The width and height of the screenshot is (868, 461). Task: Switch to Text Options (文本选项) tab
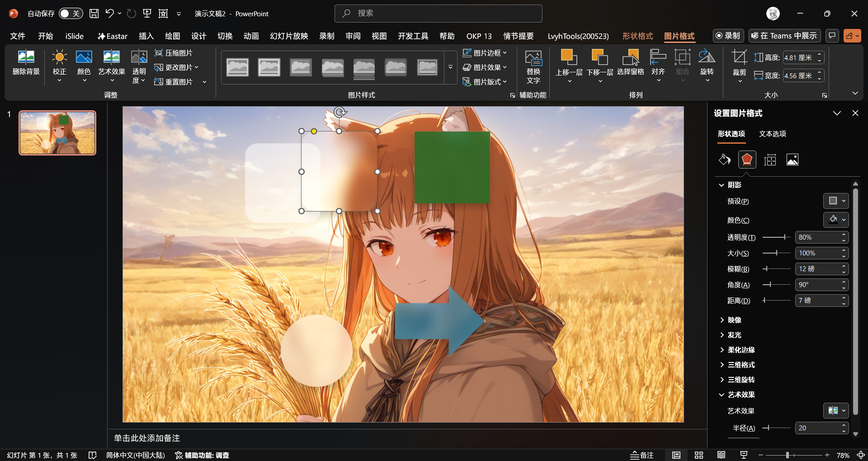tap(772, 134)
